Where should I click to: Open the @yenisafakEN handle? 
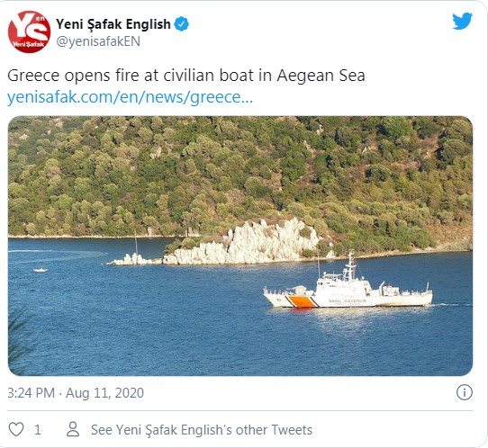click(x=98, y=41)
